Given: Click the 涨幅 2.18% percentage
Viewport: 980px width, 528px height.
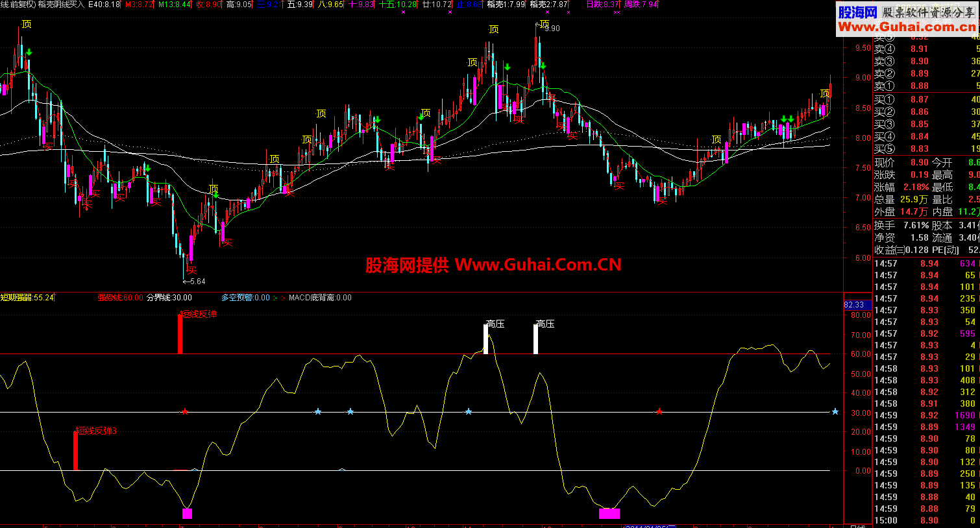Looking at the screenshot, I should pyautogui.click(x=916, y=187).
